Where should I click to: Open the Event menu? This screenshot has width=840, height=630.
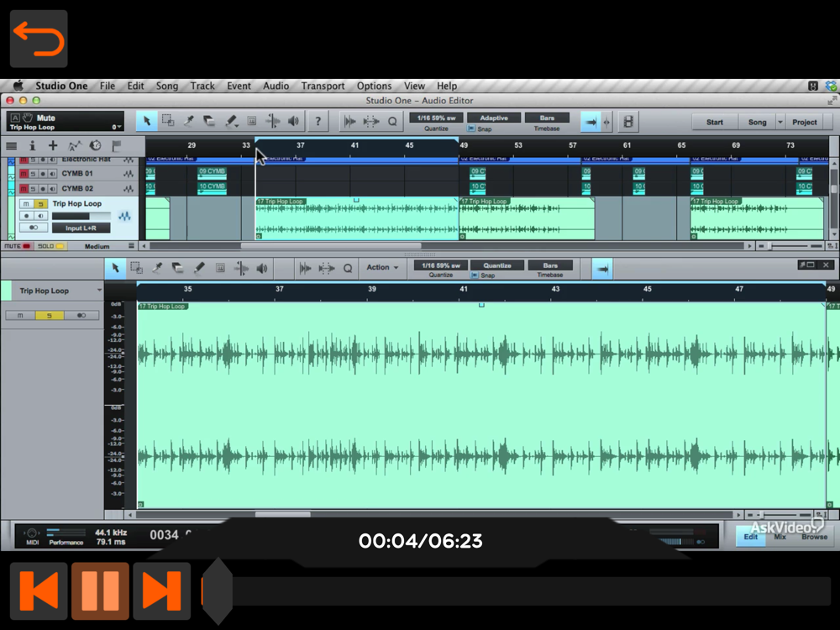[239, 86]
